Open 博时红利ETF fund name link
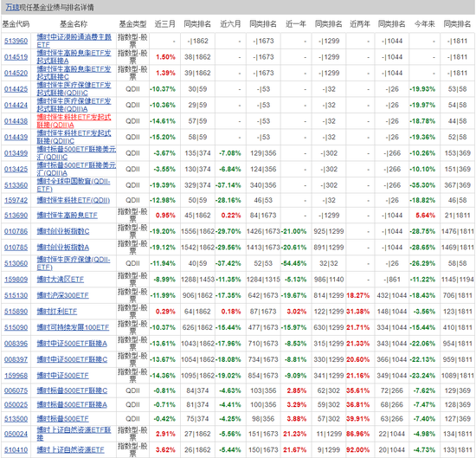Screen dimensions: 476x458 pyautogui.click(x=57, y=312)
